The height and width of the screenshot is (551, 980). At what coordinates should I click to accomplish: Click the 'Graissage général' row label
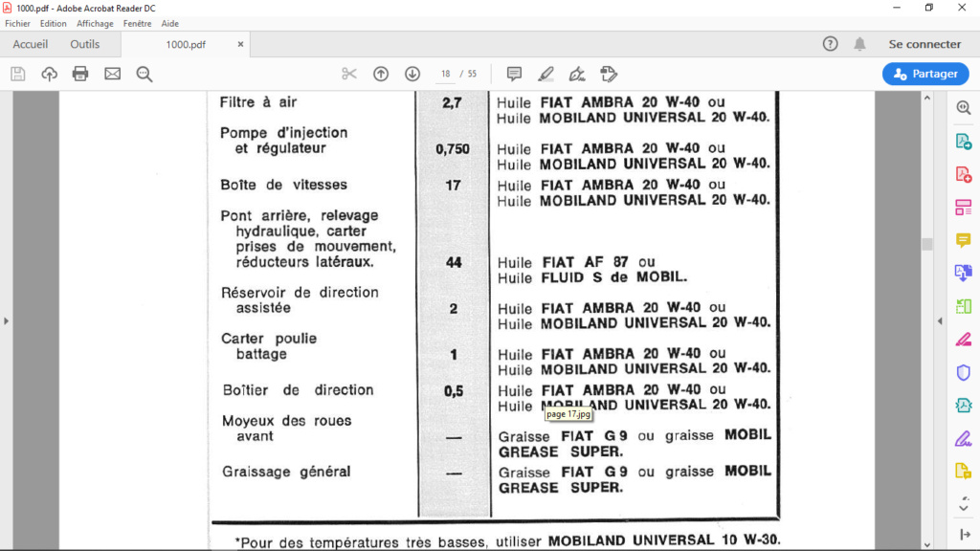[286, 473]
